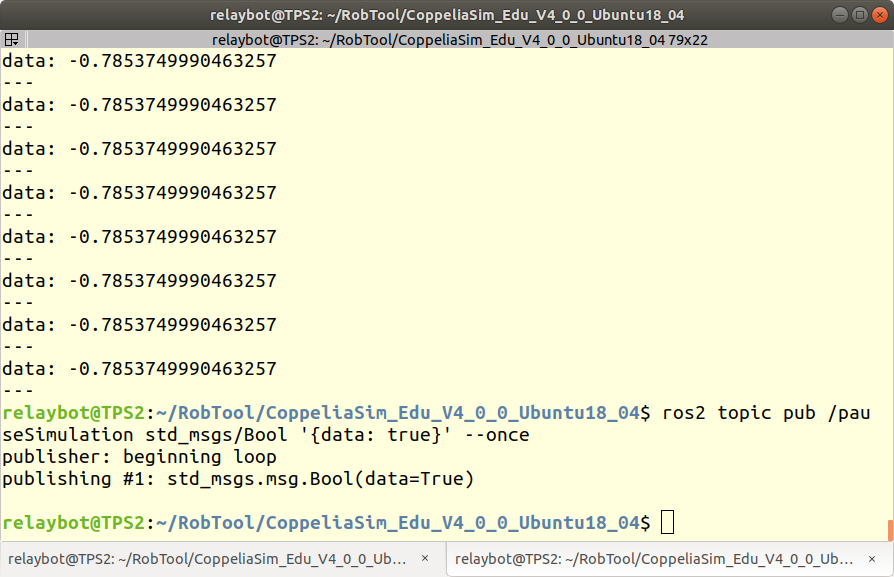Switch to the second terminal tab
The width and height of the screenshot is (894, 577).
coord(669,559)
